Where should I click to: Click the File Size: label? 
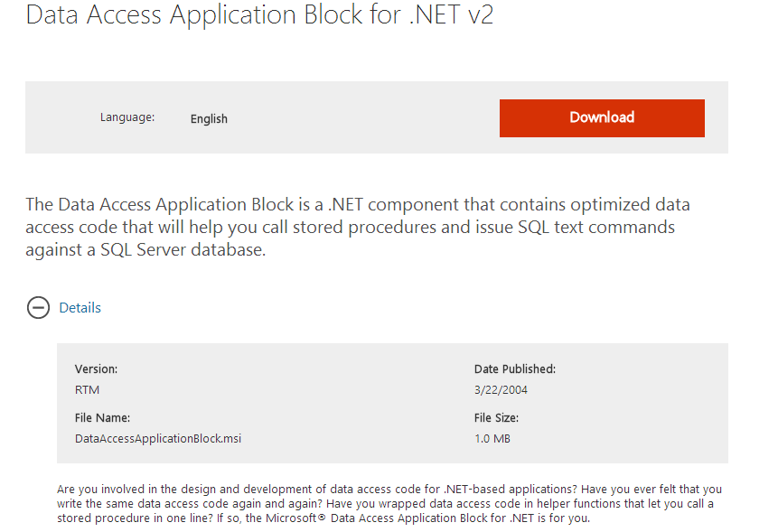pos(496,418)
